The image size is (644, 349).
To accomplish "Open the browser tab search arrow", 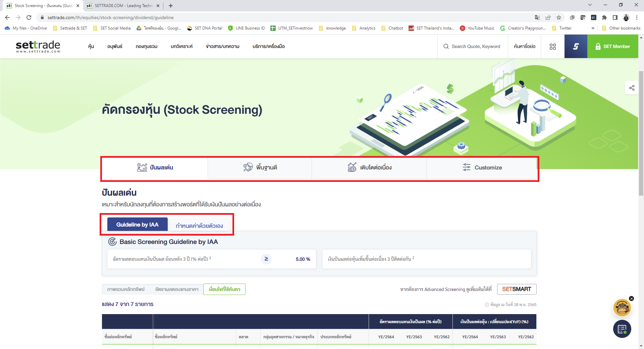I will [590, 5].
